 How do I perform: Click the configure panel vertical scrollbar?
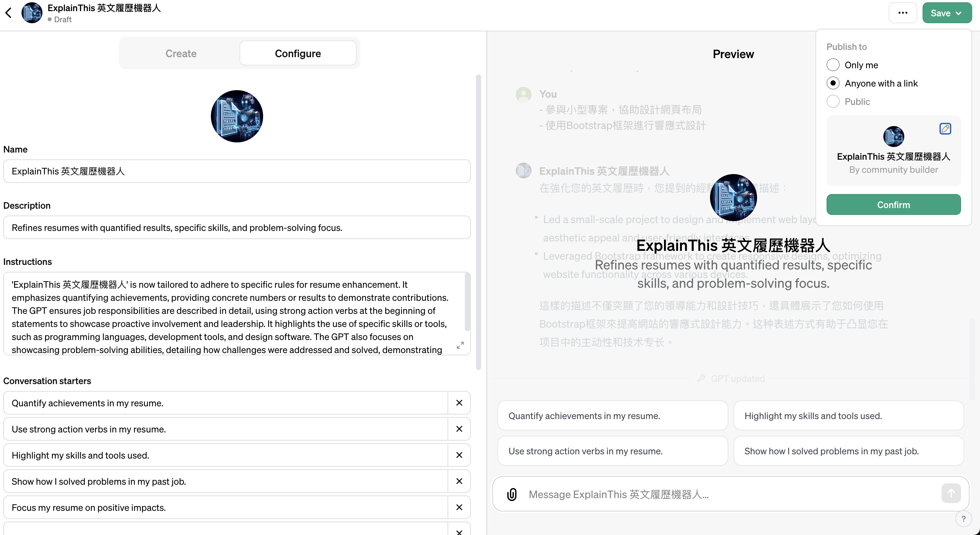point(478,222)
